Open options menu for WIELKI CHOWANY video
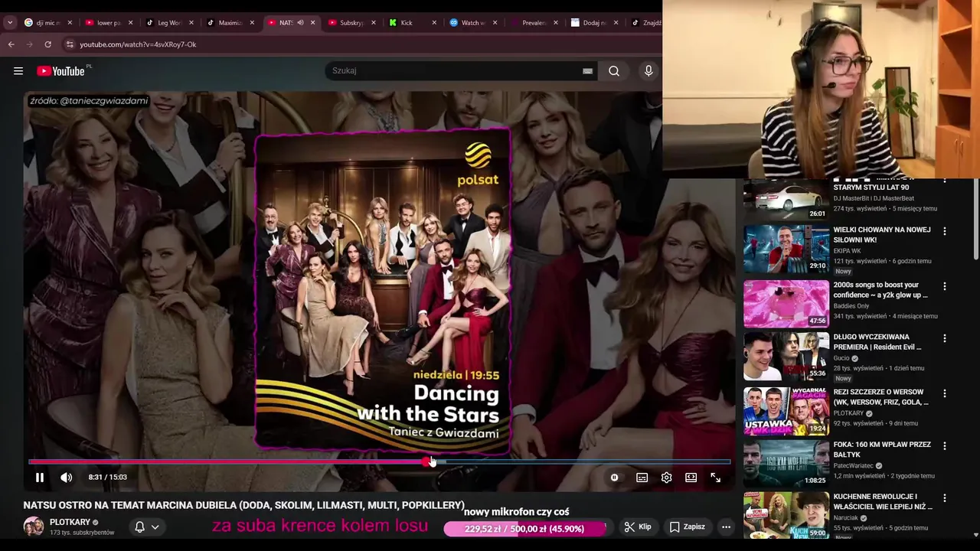The width and height of the screenshot is (980, 551). tap(945, 231)
